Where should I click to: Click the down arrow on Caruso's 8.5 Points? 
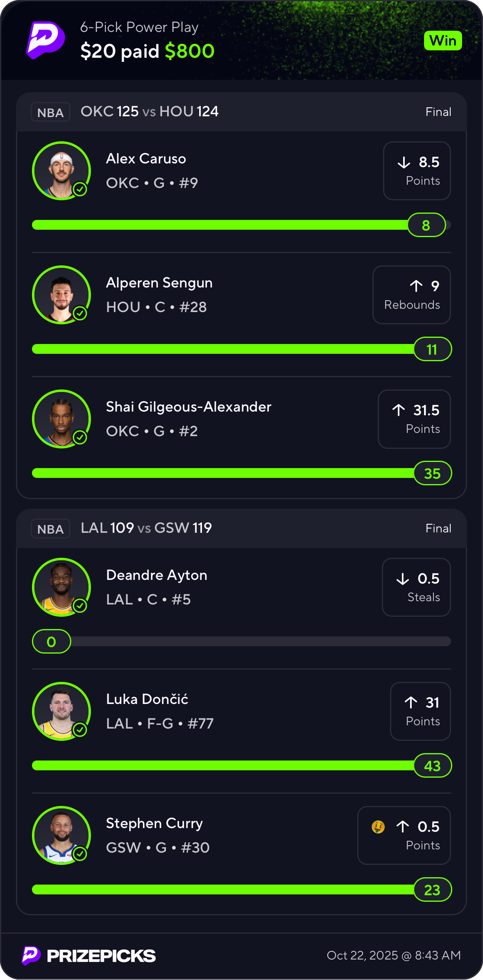(404, 163)
